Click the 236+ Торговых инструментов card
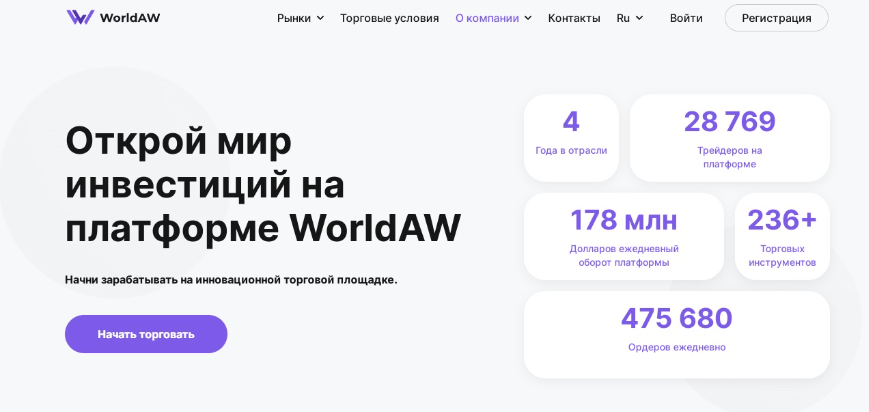The width and height of the screenshot is (869, 412). pos(782,236)
